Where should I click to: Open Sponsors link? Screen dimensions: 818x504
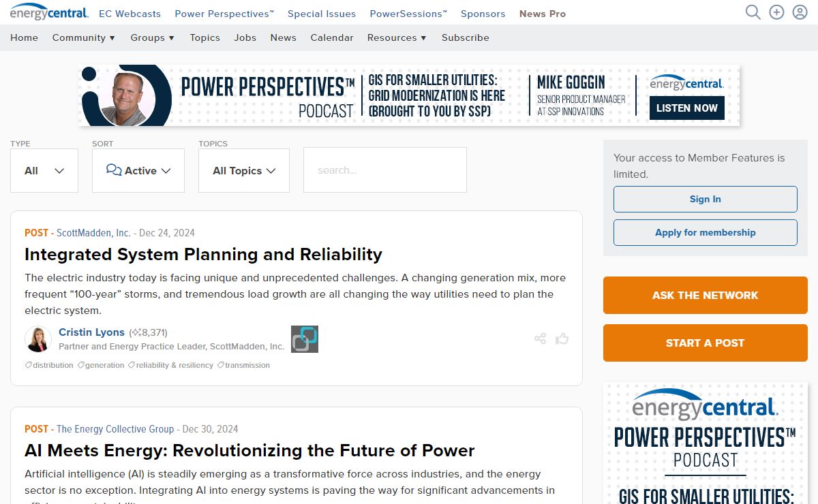[483, 14]
